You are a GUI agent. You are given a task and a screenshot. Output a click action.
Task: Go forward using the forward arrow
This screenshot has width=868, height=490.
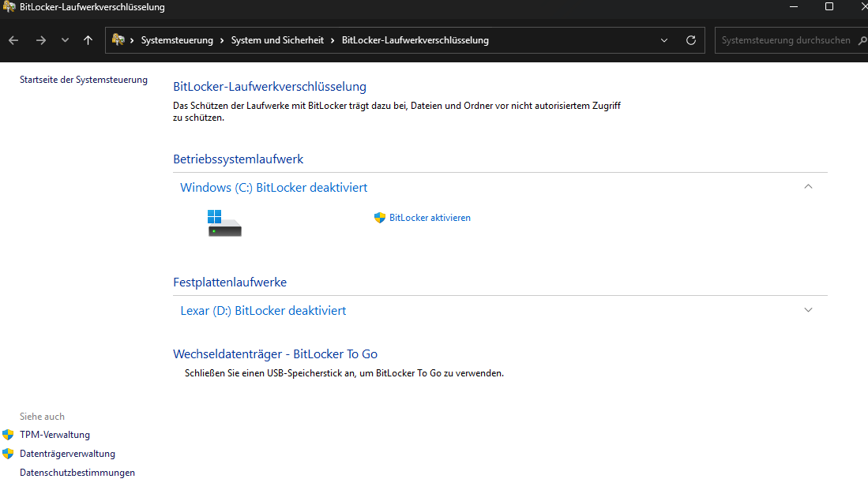41,40
